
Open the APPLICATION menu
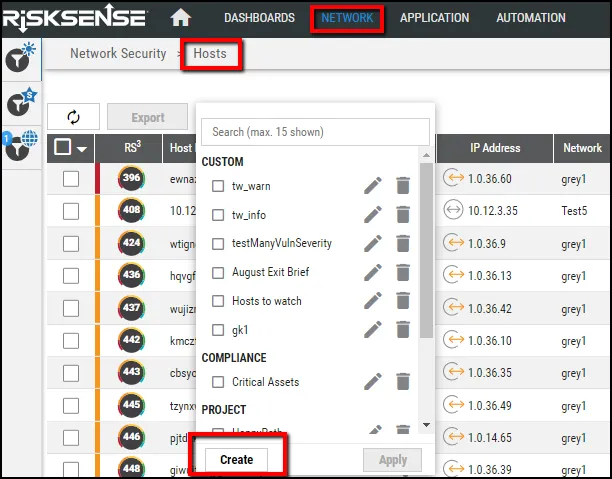coord(434,18)
